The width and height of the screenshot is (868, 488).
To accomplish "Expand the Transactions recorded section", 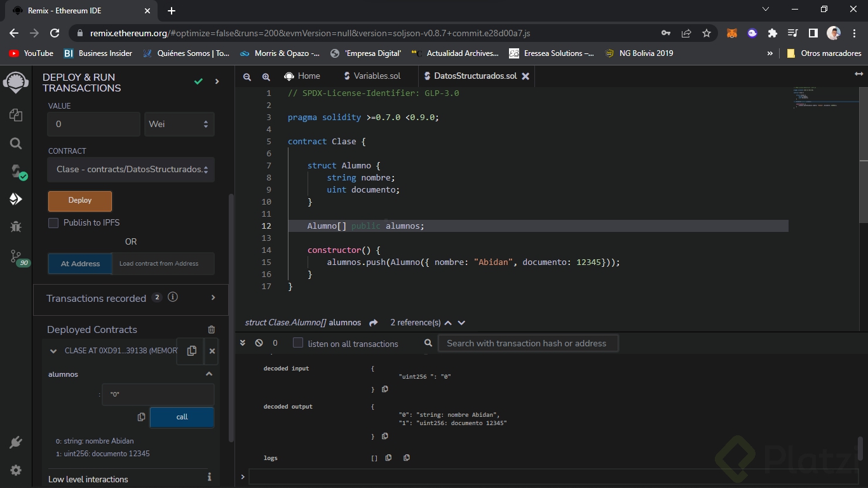I will pyautogui.click(x=213, y=297).
